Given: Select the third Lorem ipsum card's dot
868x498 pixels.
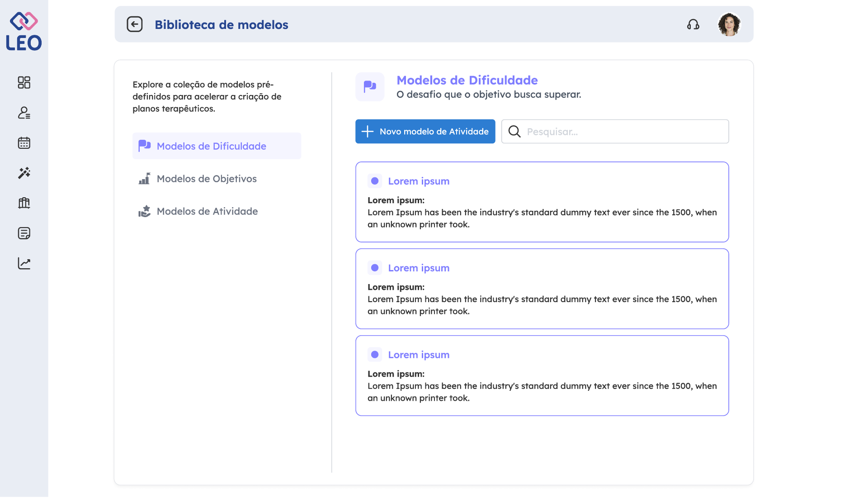Looking at the screenshot, I should [375, 355].
